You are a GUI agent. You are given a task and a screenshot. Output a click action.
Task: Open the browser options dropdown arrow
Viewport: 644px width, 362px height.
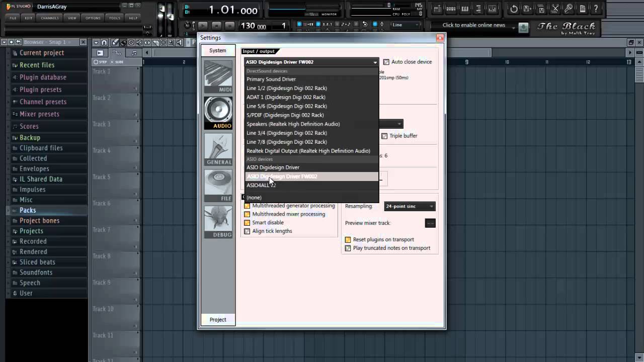4,42
